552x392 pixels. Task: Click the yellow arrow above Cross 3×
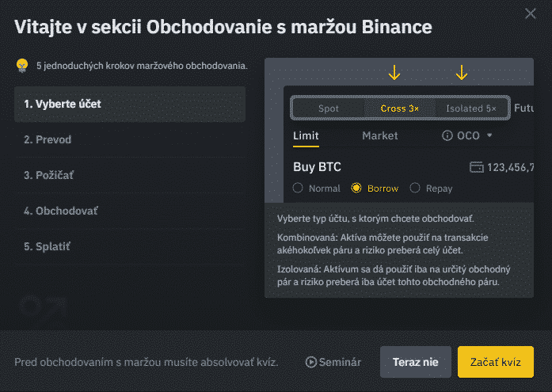tap(394, 74)
